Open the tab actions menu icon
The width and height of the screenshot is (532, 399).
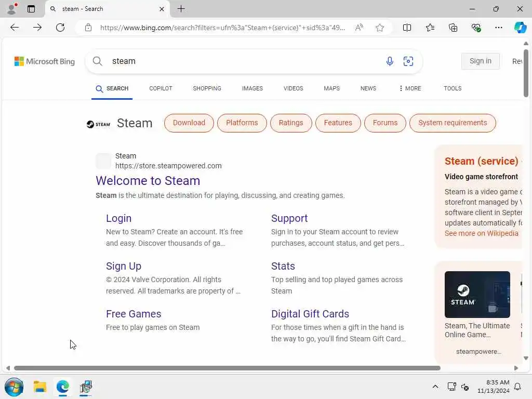click(31, 9)
